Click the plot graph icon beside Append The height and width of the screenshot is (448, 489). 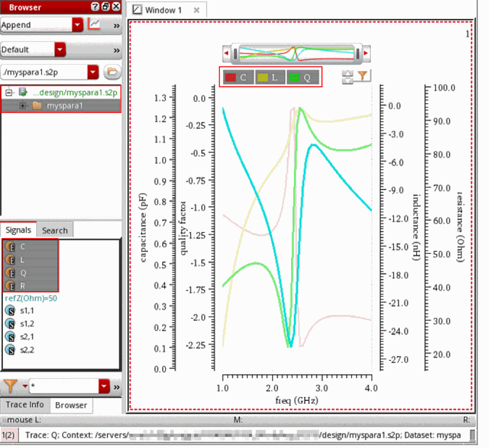pyautogui.click(x=94, y=24)
